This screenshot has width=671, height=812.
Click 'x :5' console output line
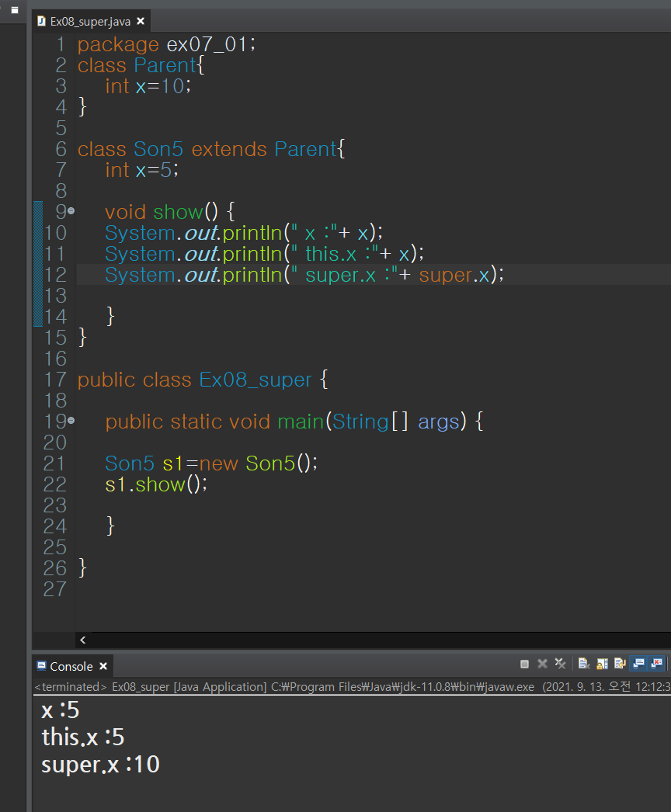[60, 710]
